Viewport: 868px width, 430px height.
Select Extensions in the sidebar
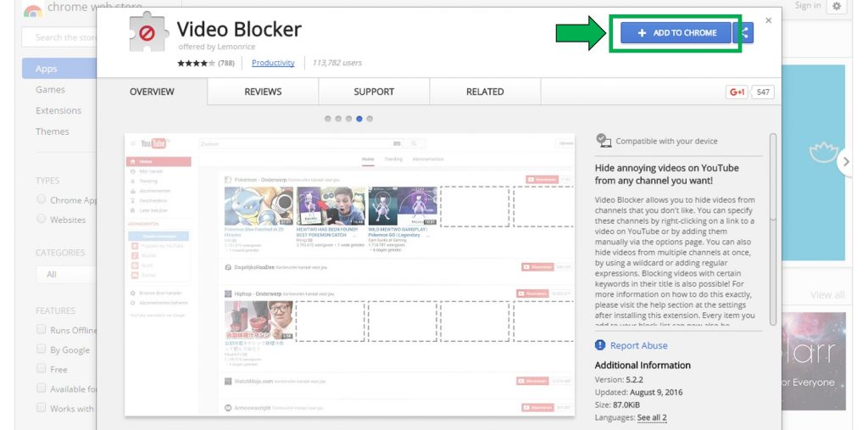tap(58, 110)
